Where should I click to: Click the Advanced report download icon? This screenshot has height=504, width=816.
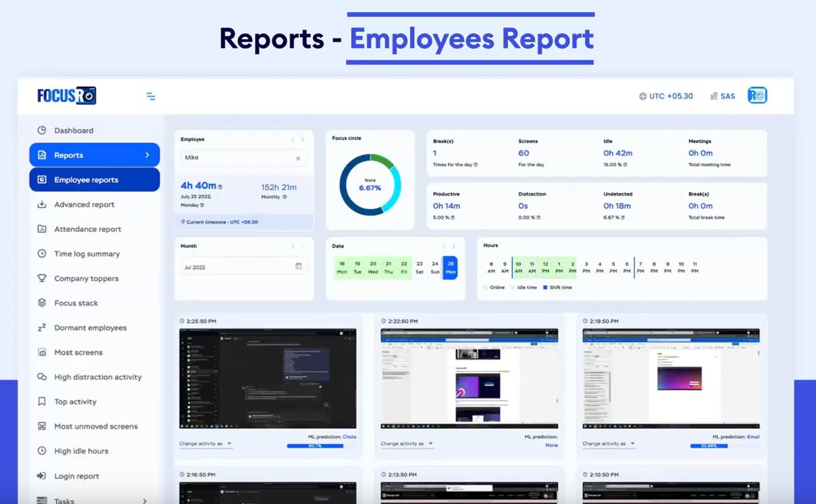[x=42, y=204]
